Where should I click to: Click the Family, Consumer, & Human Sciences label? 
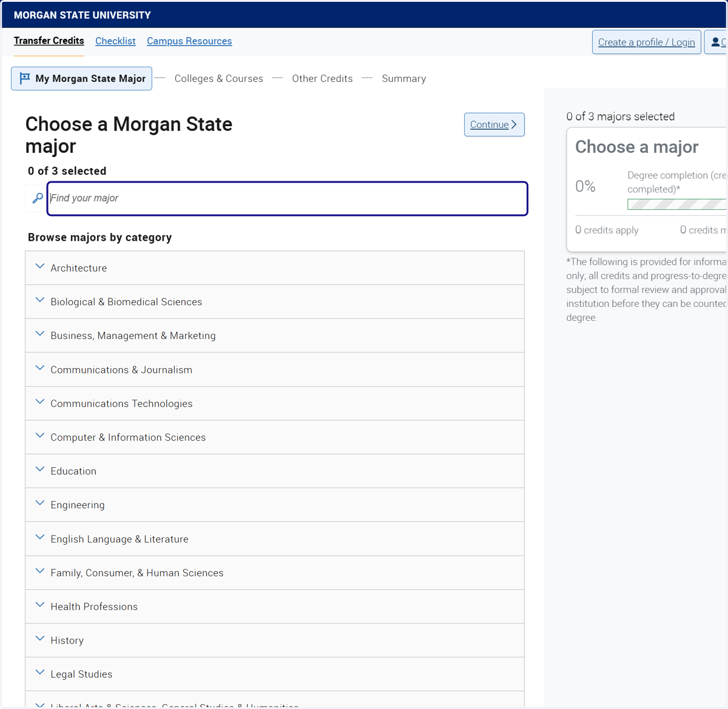(x=137, y=573)
